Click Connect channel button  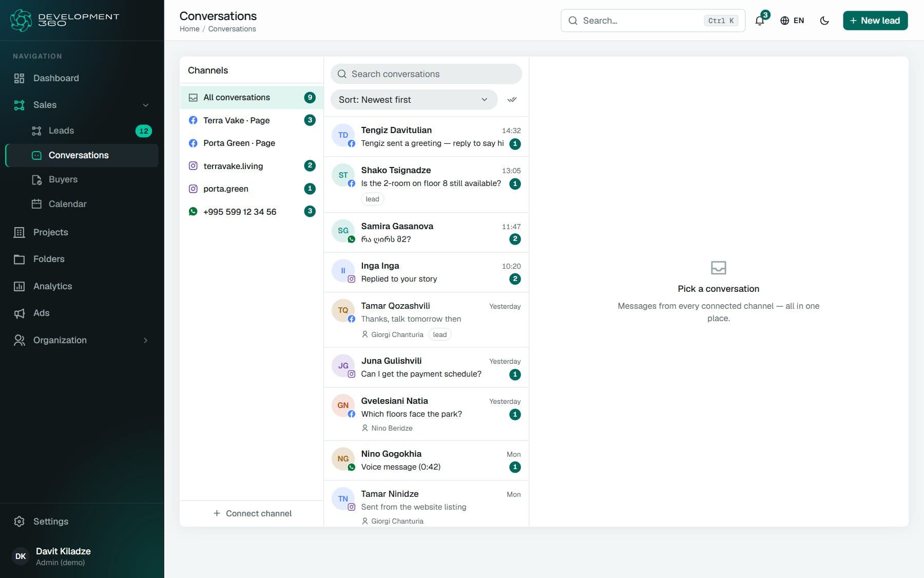[x=252, y=513]
